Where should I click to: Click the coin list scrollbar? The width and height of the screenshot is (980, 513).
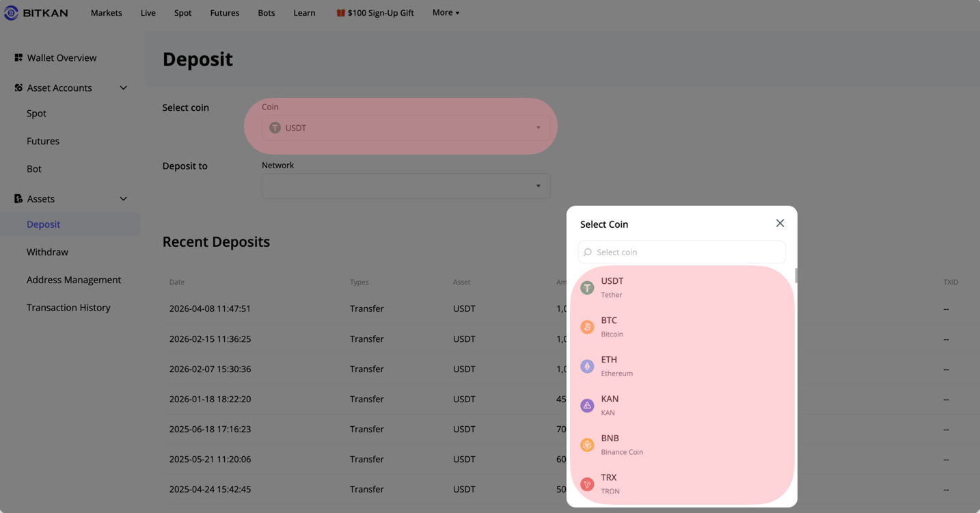(x=796, y=276)
